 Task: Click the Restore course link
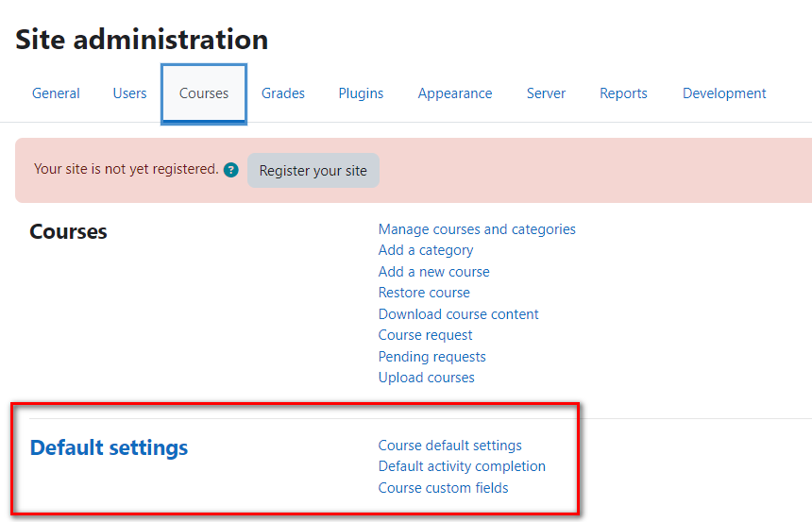coord(424,293)
